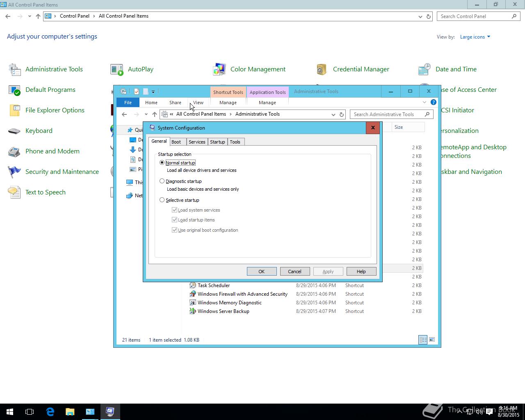The image size is (525, 420).
Task: Open recent locations dropdown in Administrative Tools
Action: pos(146,114)
